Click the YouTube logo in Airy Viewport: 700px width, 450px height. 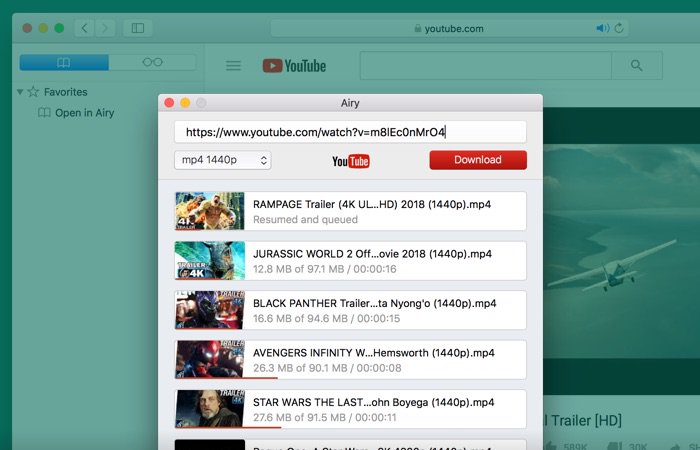click(x=350, y=161)
